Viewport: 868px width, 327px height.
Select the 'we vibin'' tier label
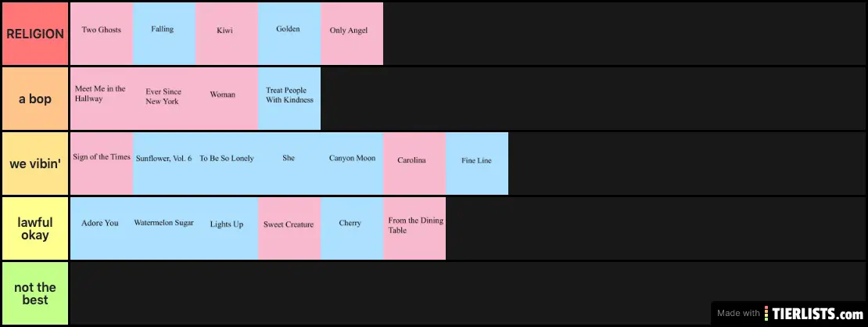tap(35, 163)
